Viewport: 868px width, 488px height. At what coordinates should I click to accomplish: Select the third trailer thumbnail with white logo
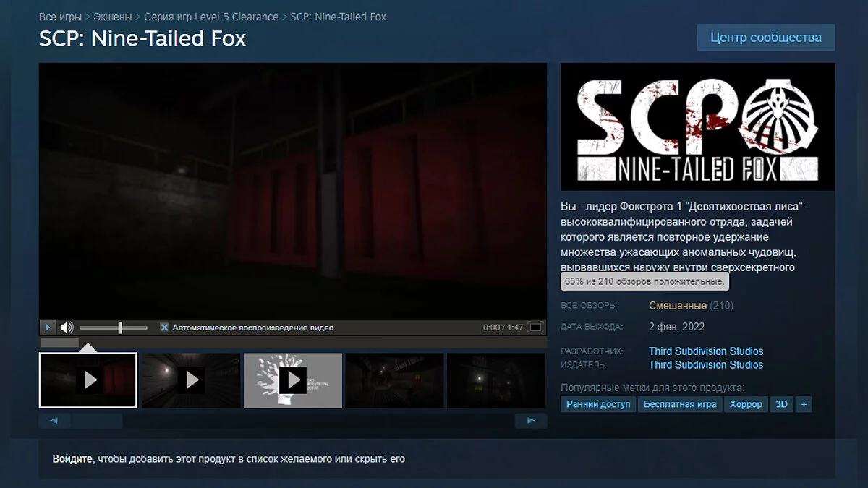coord(293,380)
